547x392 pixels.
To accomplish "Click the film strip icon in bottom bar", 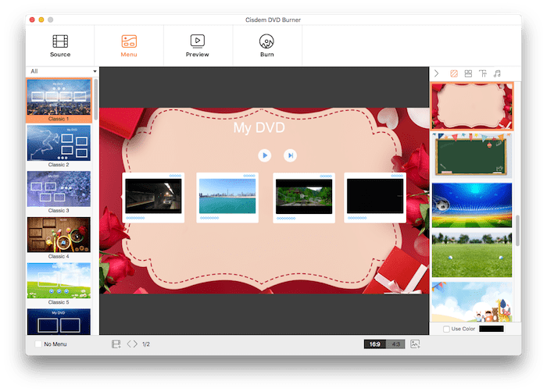I will pyautogui.click(x=116, y=344).
